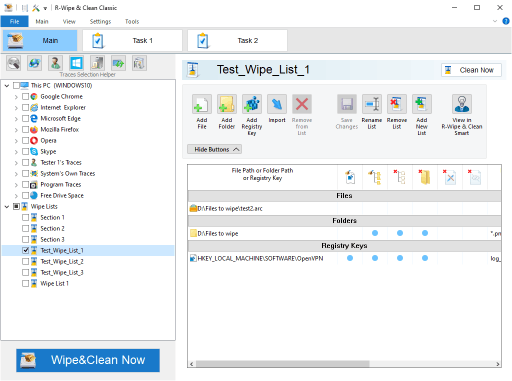The image size is (512, 381).
Task: Click the green arrows Traces Selection Helper icon
Action: pyautogui.click(x=118, y=63)
